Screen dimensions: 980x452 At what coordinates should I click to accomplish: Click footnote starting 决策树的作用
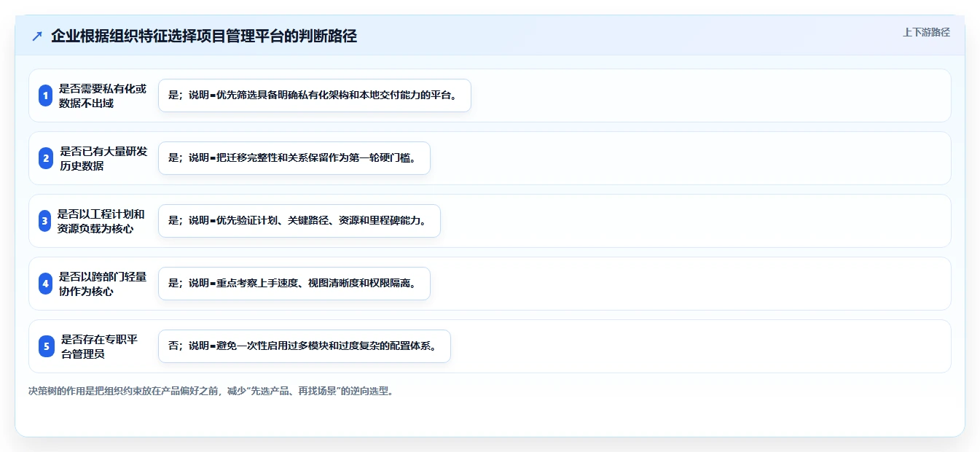coord(211,391)
